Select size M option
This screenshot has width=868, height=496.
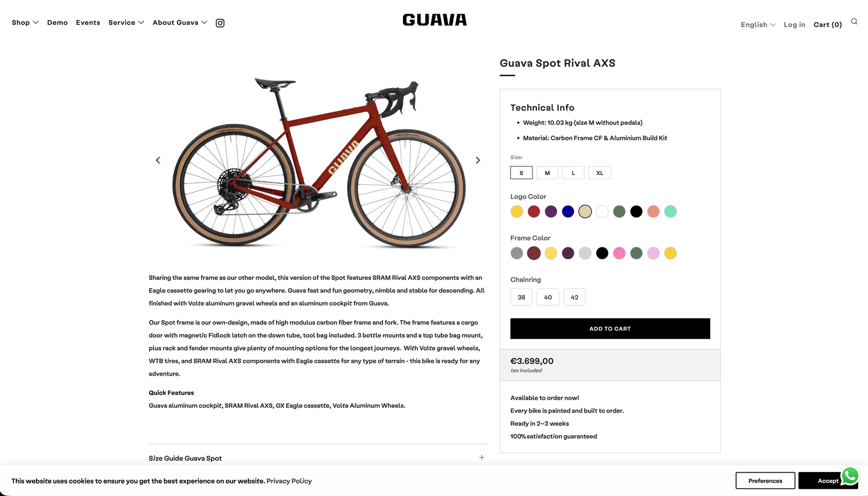(547, 173)
